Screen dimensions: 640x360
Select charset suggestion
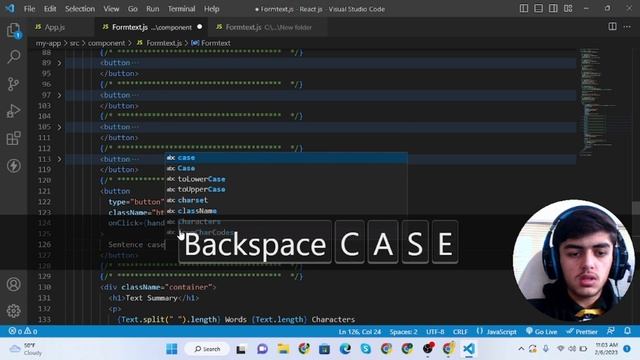pyautogui.click(x=286, y=200)
